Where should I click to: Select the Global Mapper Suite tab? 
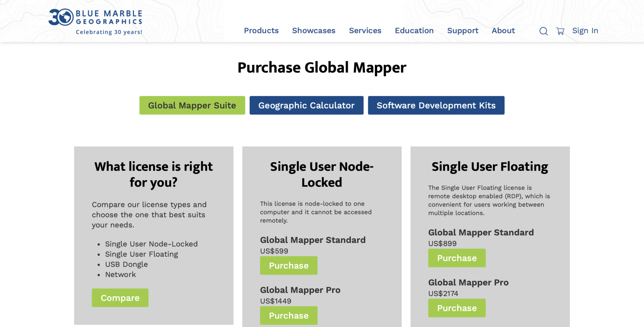192,105
